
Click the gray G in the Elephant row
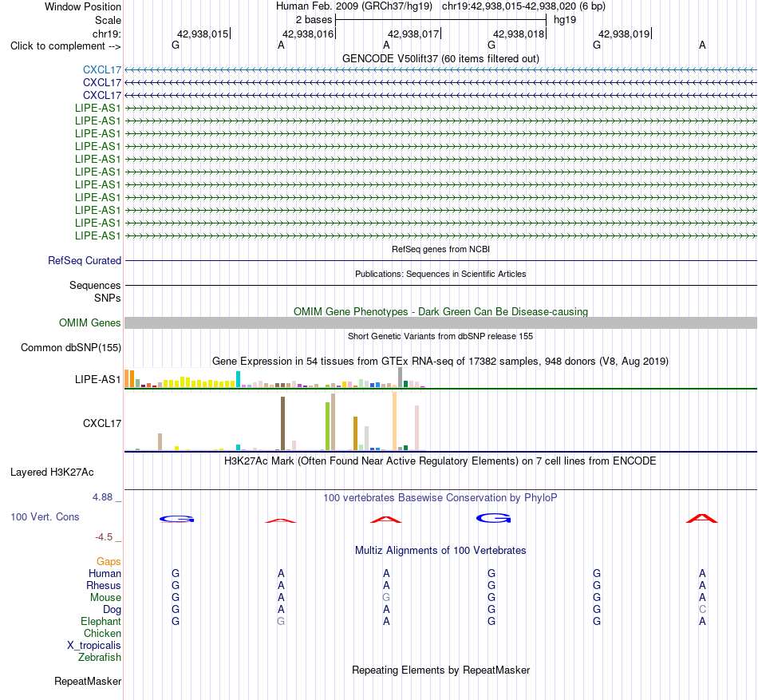[x=281, y=621]
